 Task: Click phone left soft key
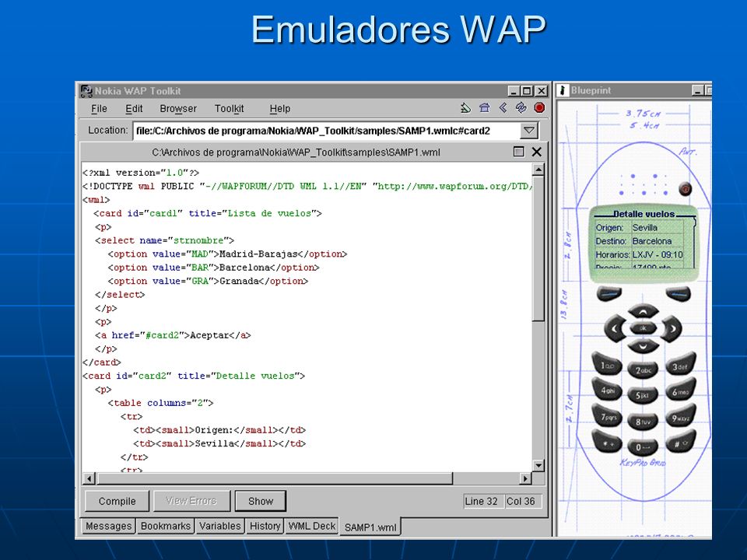[608, 294]
